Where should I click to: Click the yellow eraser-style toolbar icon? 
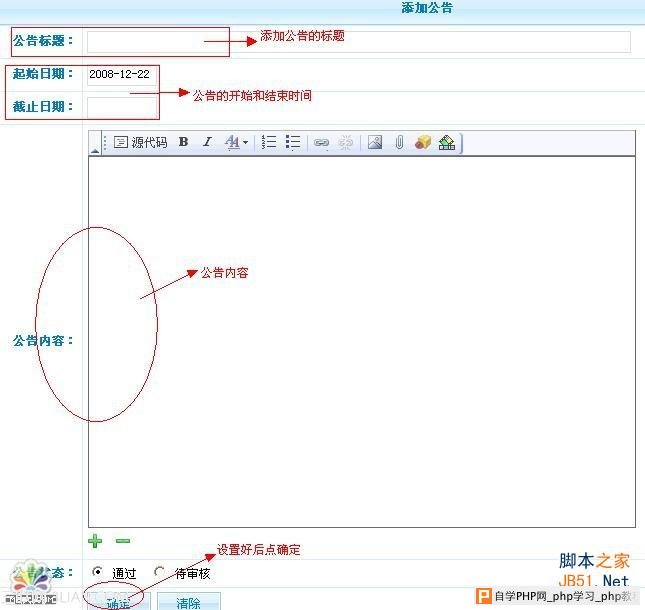pos(422,142)
